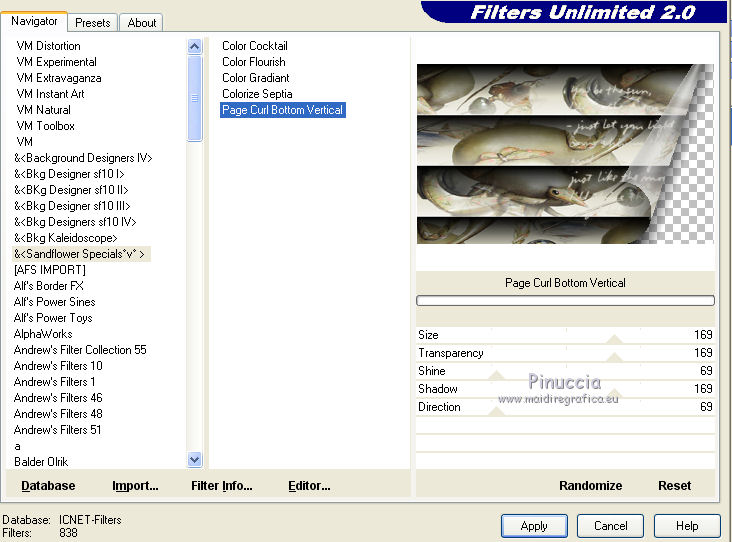Select &<Bkg Kaleidoscope> category
This screenshot has width=732, height=542.
click(x=65, y=238)
